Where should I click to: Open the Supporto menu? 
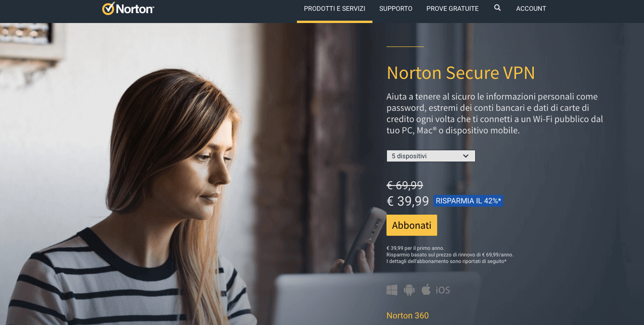point(396,8)
